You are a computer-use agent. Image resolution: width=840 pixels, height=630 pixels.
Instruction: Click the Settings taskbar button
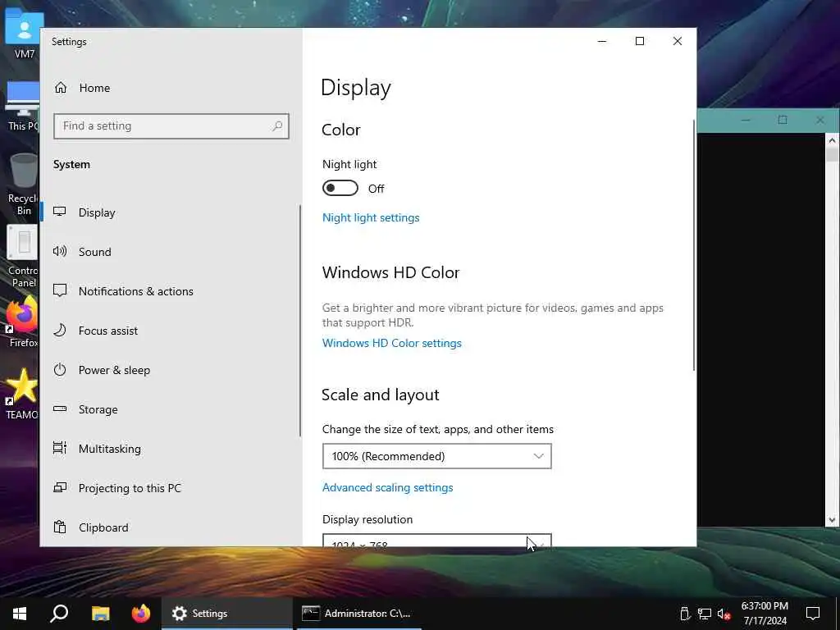(226, 614)
